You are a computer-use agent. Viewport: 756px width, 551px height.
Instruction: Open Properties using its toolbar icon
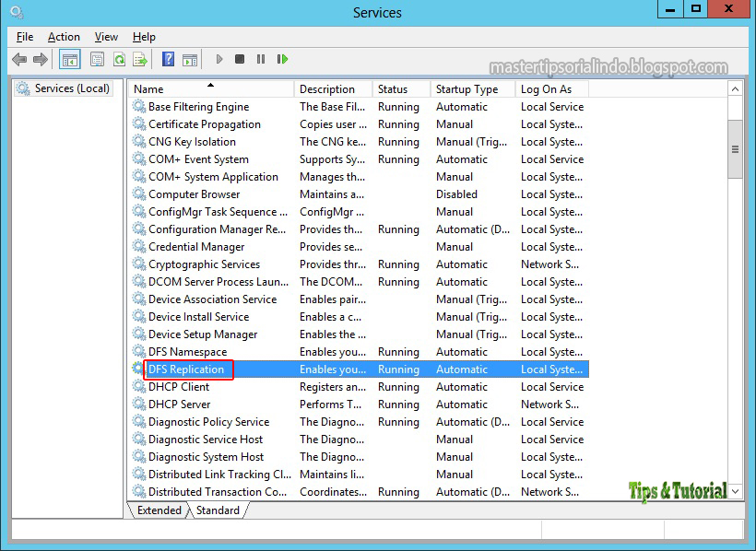pyautogui.click(x=96, y=59)
